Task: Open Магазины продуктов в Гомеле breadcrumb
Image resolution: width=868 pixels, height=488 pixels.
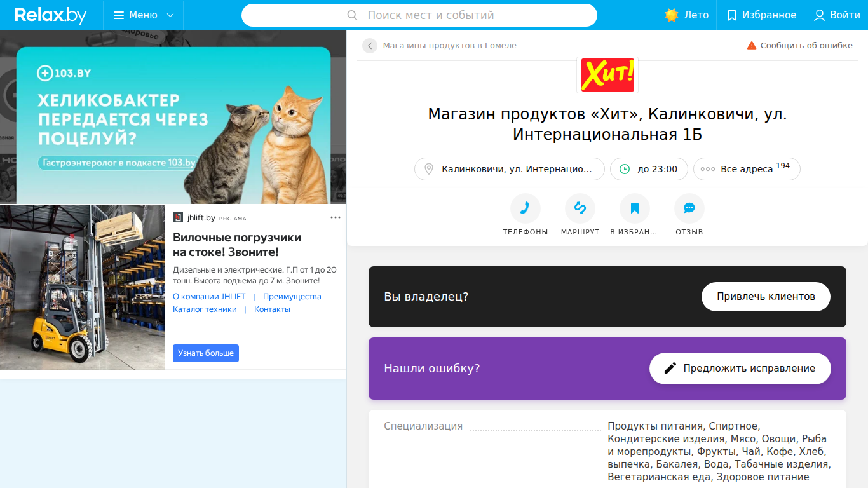Action: click(x=450, y=46)
